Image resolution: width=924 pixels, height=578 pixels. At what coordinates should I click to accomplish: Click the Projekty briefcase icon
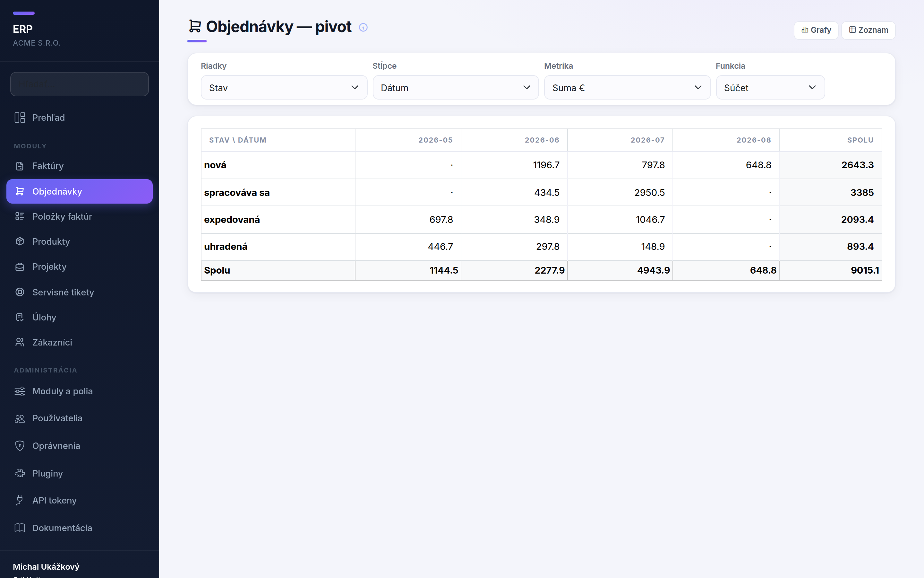click(20, 267)
